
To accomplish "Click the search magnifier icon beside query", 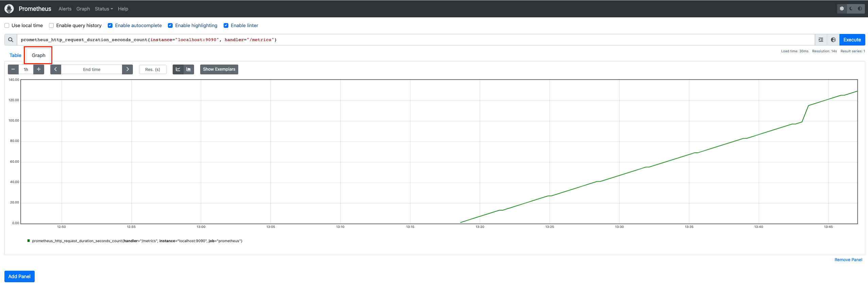I will pos(11,40).
